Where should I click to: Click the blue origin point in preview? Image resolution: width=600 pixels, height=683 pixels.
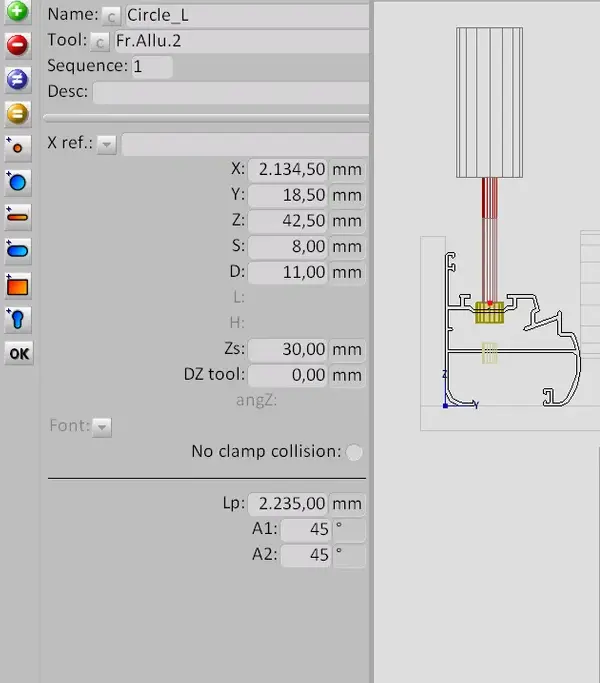coord(445,406)
